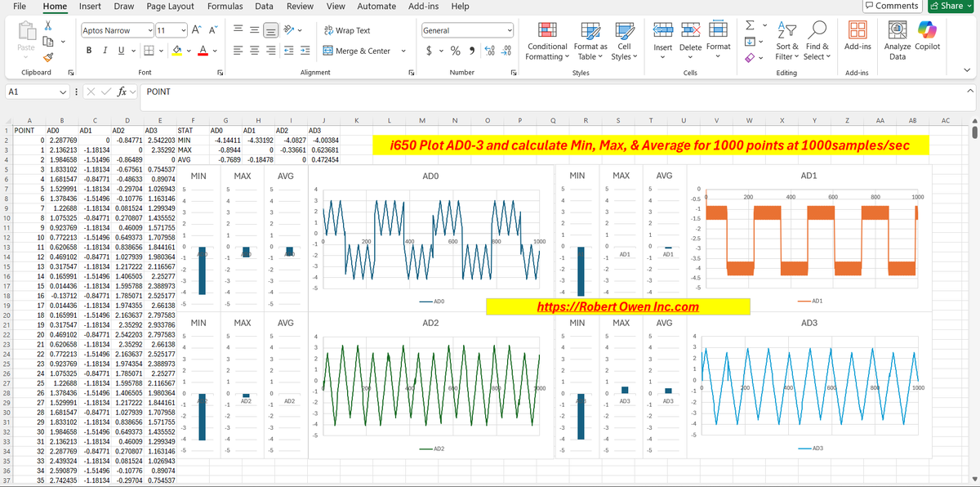Viewport: 980px width, 487px height.
Task: Click Merge & Center button
Action: (x=357, y=51)
